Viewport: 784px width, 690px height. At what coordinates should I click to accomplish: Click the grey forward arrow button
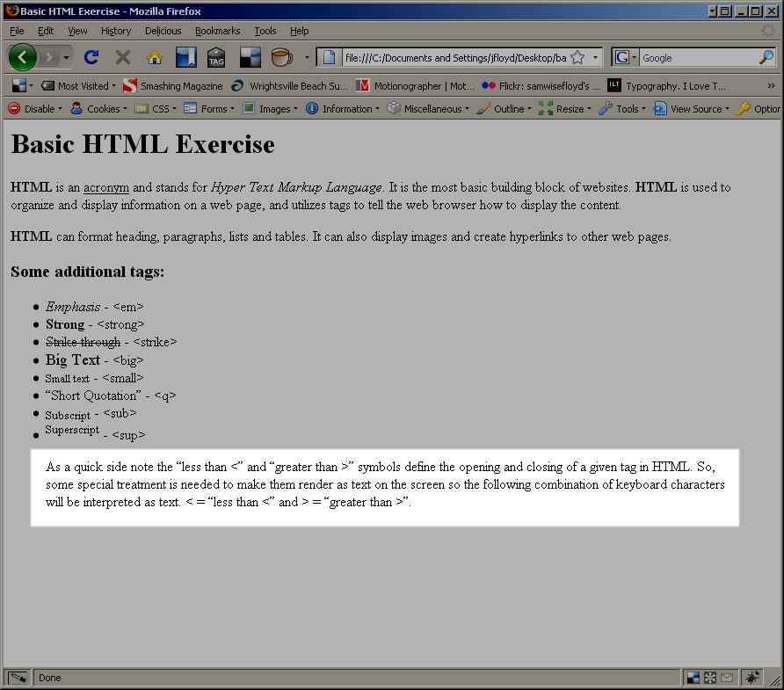49,57
